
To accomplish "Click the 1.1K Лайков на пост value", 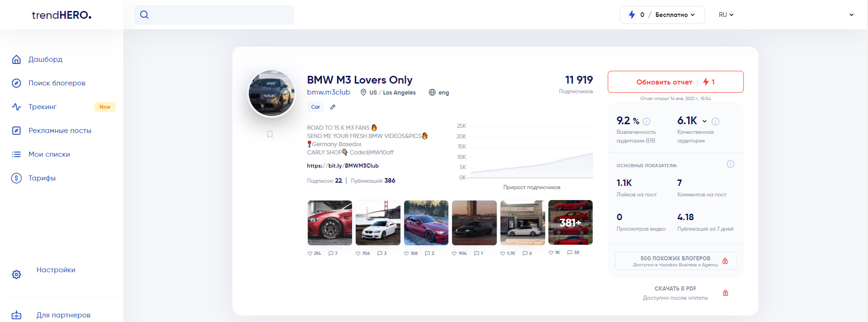I will (624, 183).
